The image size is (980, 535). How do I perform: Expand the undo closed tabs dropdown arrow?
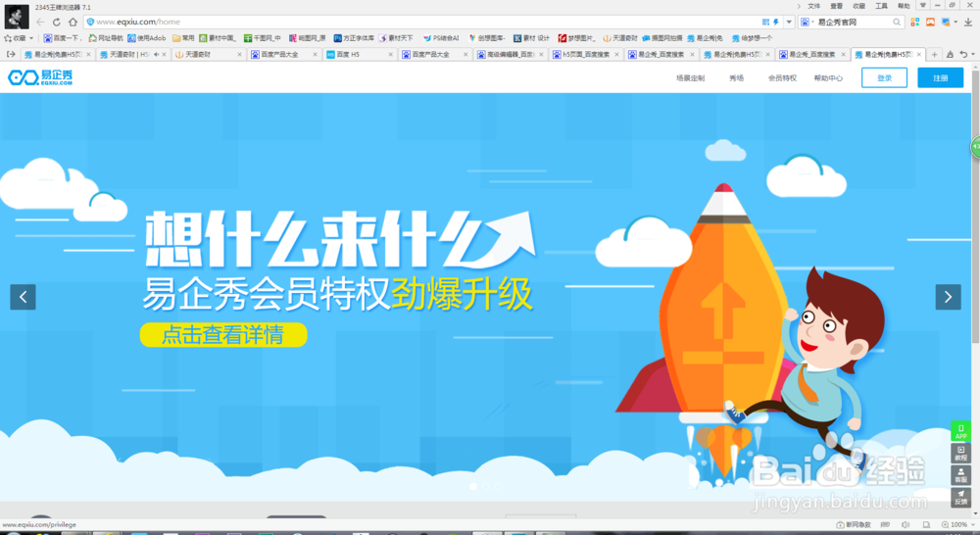(972, 54)
